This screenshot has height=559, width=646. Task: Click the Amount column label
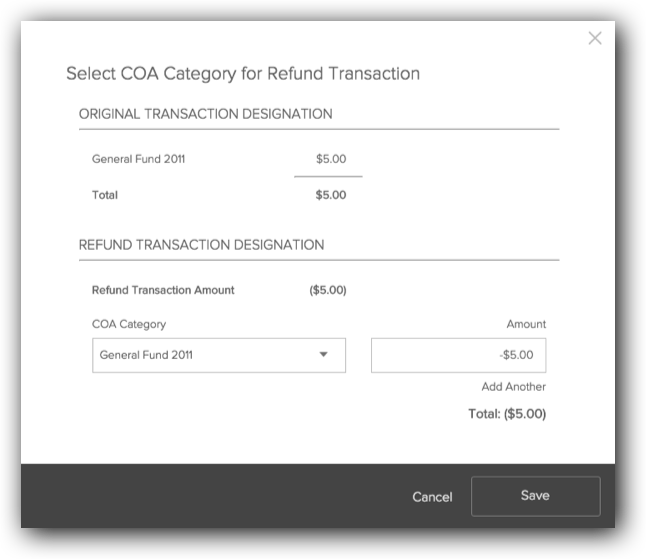526,324
